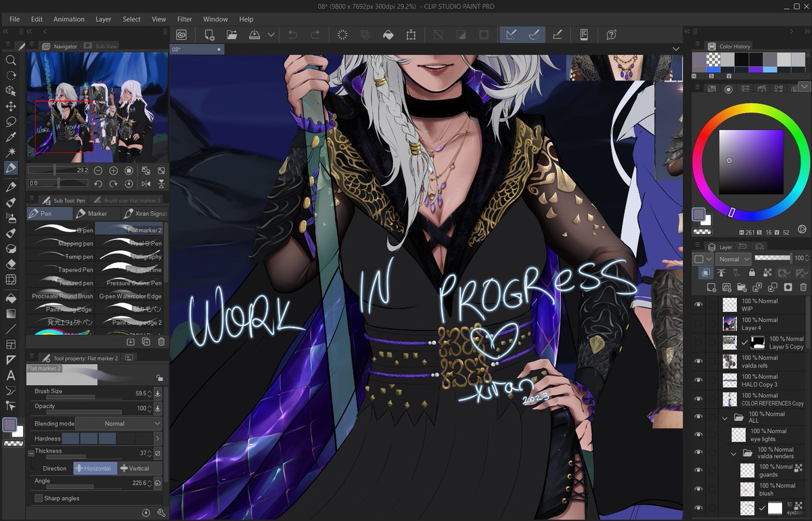Image resolution: width=812 pixels, height=521 pixels.
Task: Set thickness direction to Horizontal
Action: (95, 468)
